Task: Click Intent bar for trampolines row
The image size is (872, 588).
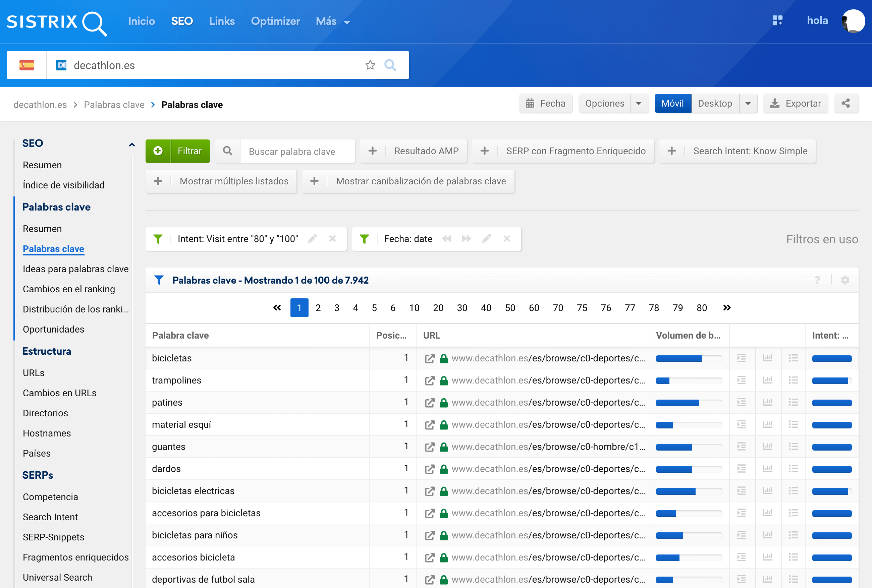Action: tap(831, 380)
